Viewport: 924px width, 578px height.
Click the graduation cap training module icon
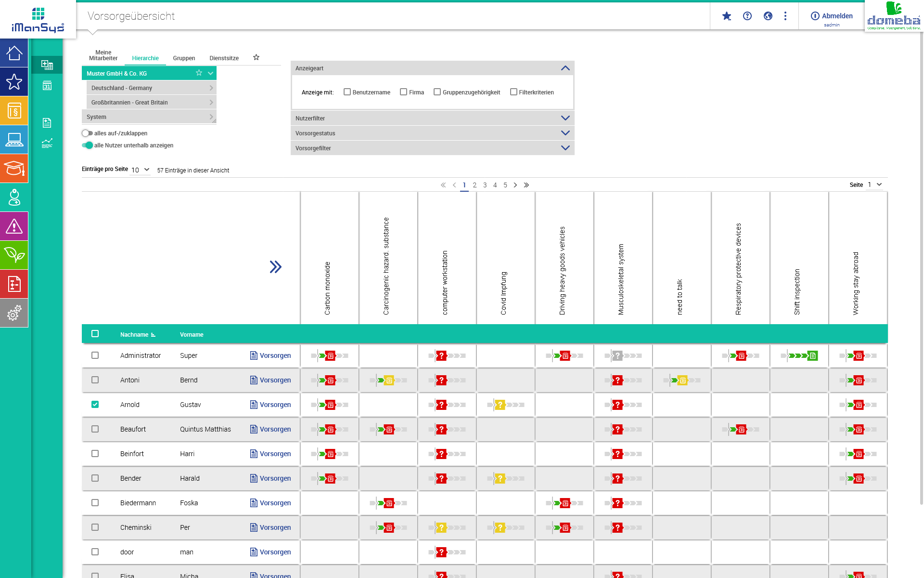tap(14, 169)
